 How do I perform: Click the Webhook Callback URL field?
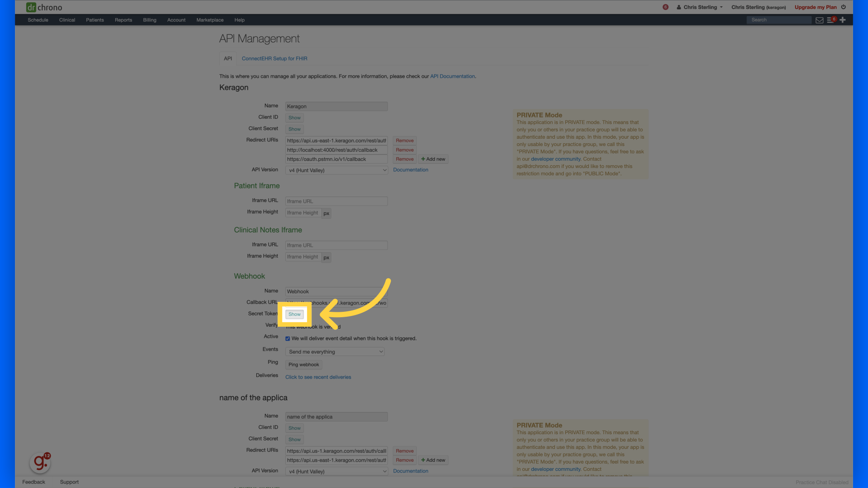coord(336,303)
